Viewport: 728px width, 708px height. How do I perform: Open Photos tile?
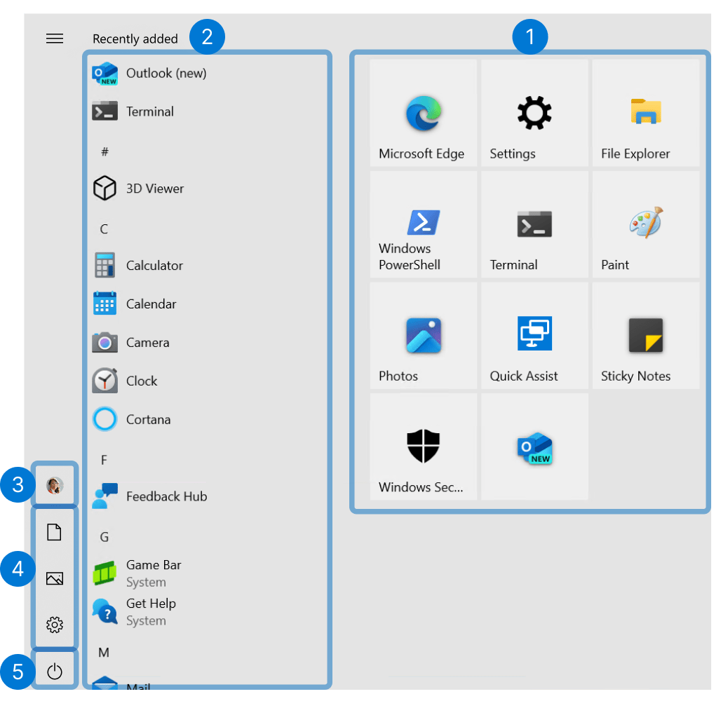click(x=424, y=336)
